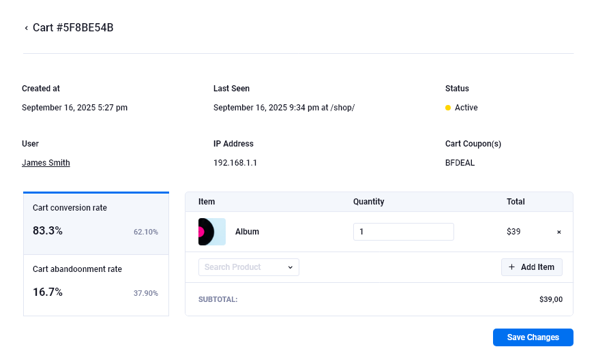Click the yellow Active status dot
Image resolution: width=596 pixels, height=364 pixels.
(448, 108)
